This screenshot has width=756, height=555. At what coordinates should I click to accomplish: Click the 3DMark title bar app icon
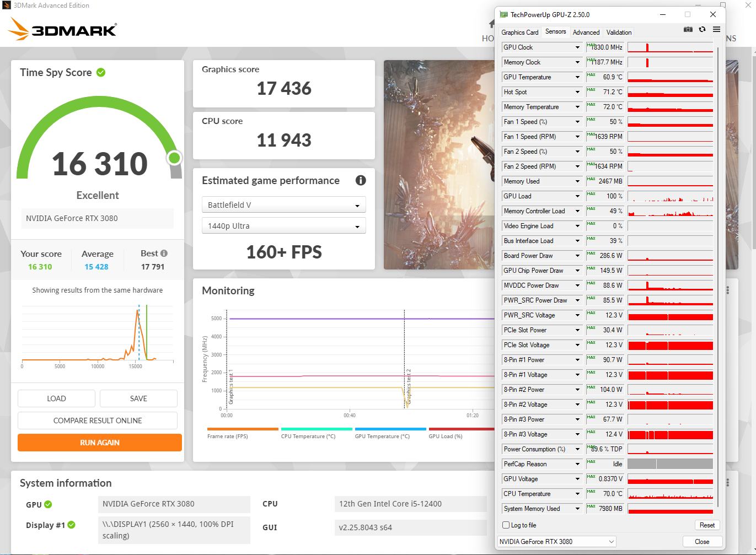pyautogui.click(x=6, y=6)
